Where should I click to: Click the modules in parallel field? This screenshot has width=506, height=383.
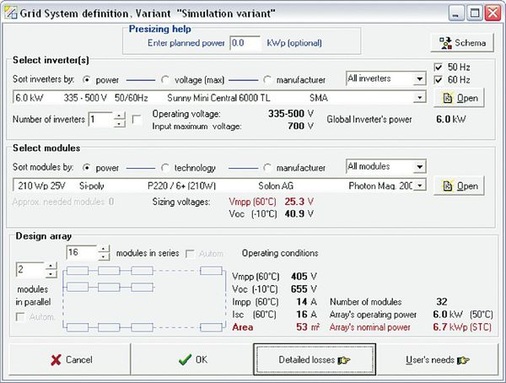click(x=30, y=269)
